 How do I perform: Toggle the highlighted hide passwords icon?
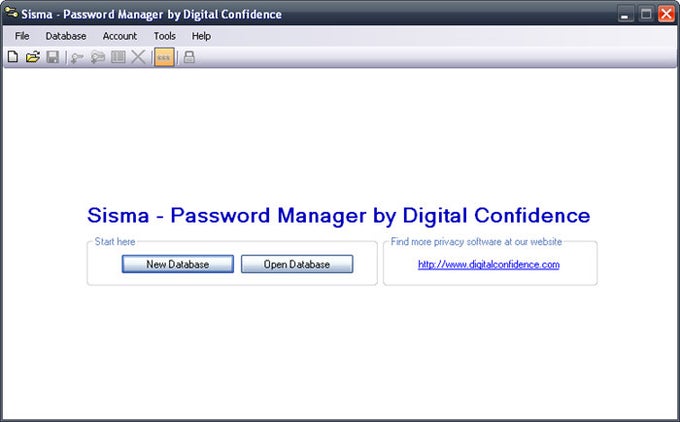coord(164,57)
